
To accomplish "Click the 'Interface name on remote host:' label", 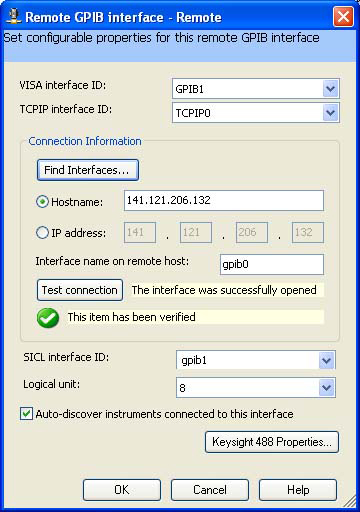I will click(112, 261).
